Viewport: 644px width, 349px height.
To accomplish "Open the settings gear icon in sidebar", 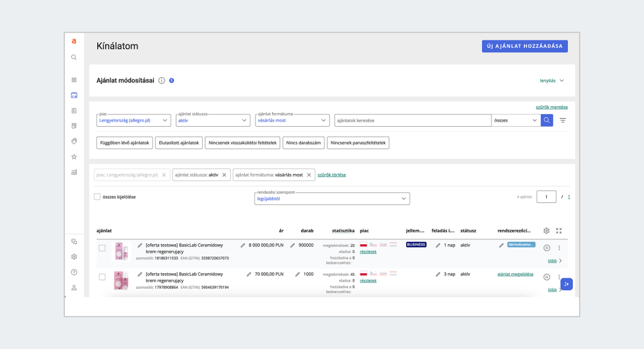I will pos(74,257).
